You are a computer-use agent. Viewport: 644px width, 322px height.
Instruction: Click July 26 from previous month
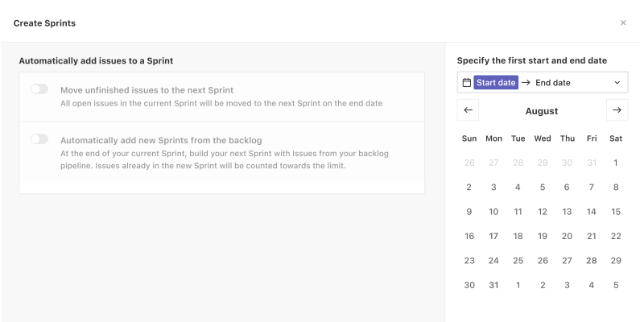point(469,163)
